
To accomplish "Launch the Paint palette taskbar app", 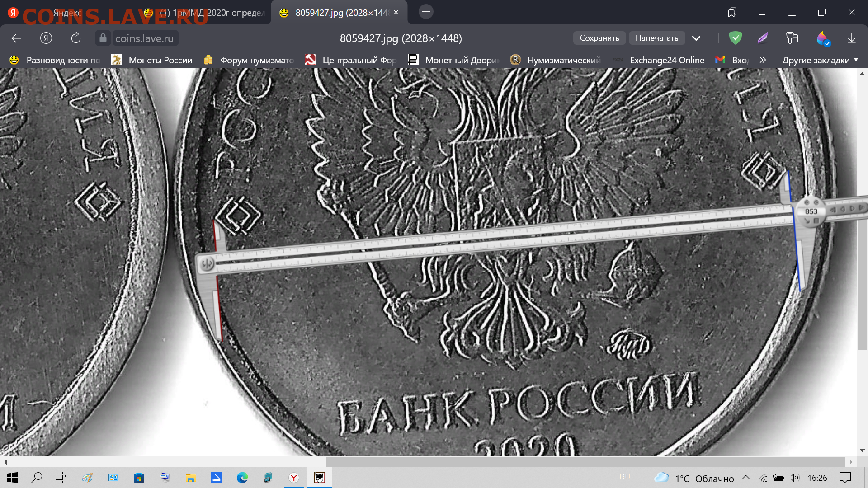I will click(x=87, y=478).
